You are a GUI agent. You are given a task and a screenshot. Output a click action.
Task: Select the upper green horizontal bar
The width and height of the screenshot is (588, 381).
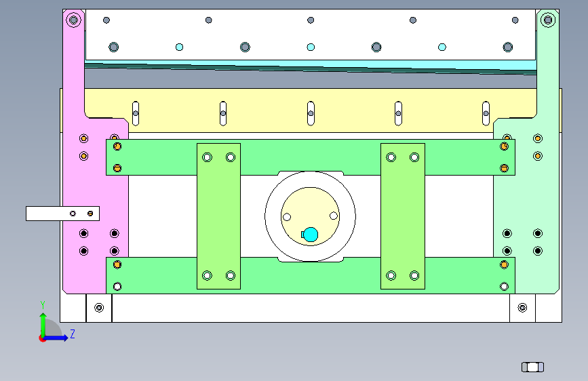(311, 157)
